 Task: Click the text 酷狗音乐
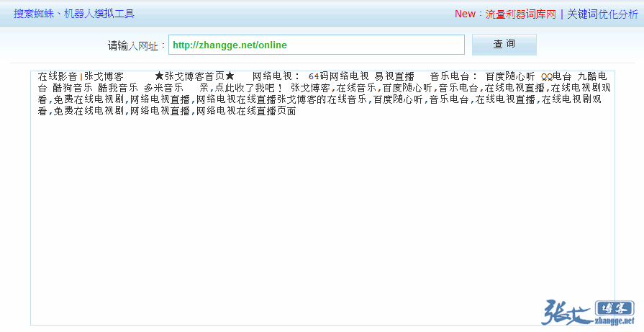tap(73, 88)
